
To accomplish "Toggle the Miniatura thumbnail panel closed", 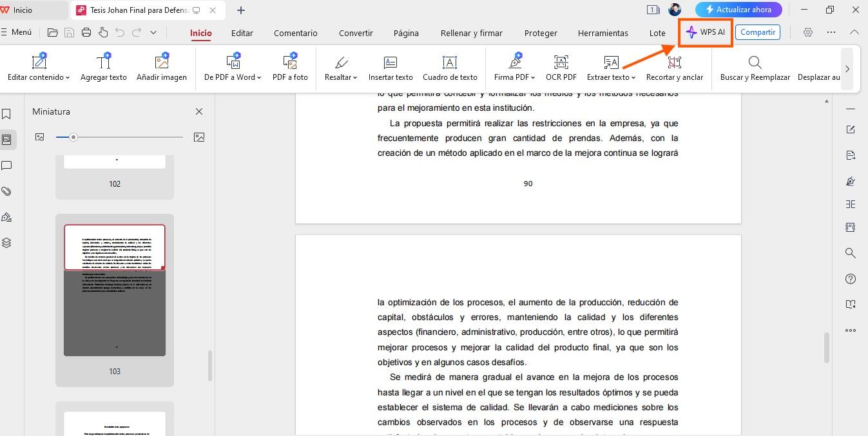I will point(198,111).
